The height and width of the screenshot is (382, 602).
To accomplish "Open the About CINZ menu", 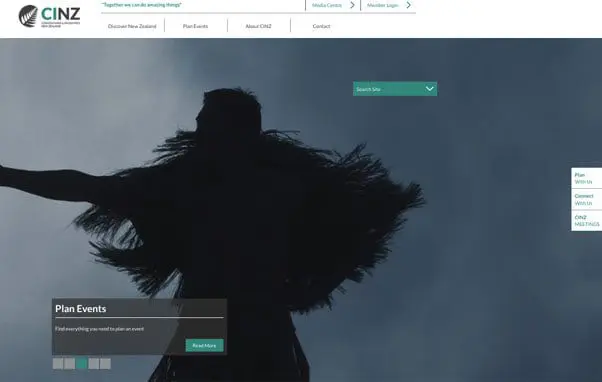I will coord(258,26).
